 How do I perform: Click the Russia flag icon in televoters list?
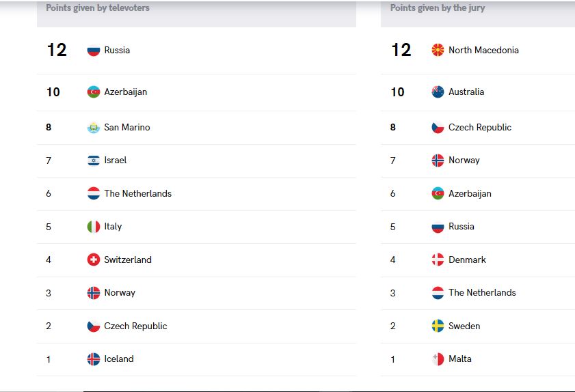pos(94,50)
